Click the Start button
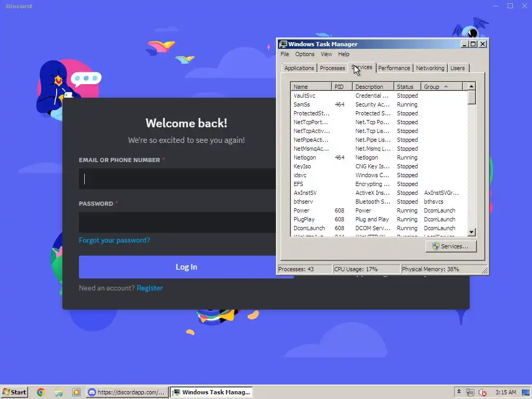Screen dimensions: 532x399 tap(14, 392)
